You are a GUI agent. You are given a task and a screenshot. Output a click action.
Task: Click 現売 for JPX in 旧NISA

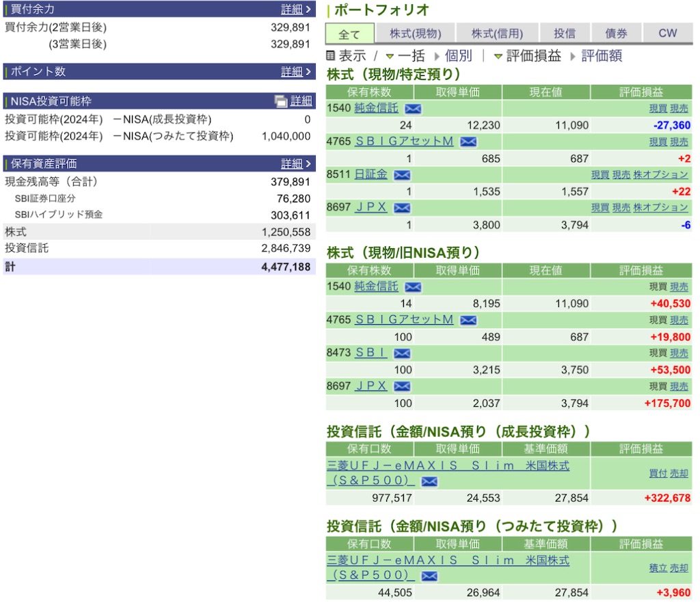pyautogui.click(x=679, y=386)
